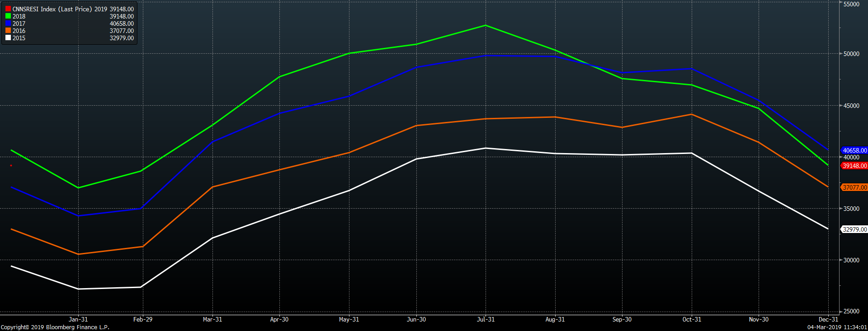Click the 30000 y-axis value label
This screenshot has height=331, width=868.
point(851,260)
